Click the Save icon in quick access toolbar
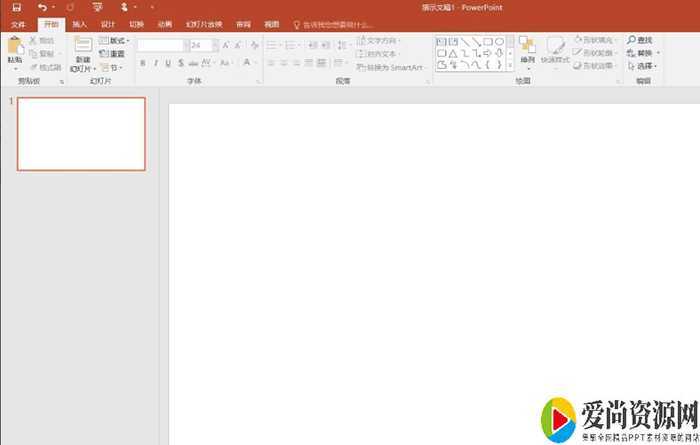The height and width of the screenshot is (445, 700). pos(16,7)
